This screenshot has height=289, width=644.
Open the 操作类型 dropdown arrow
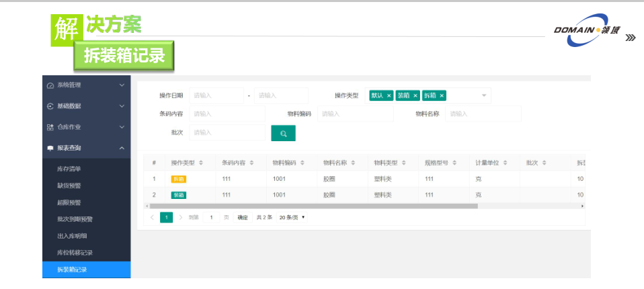pyautogui.click(x=483, y=95)
